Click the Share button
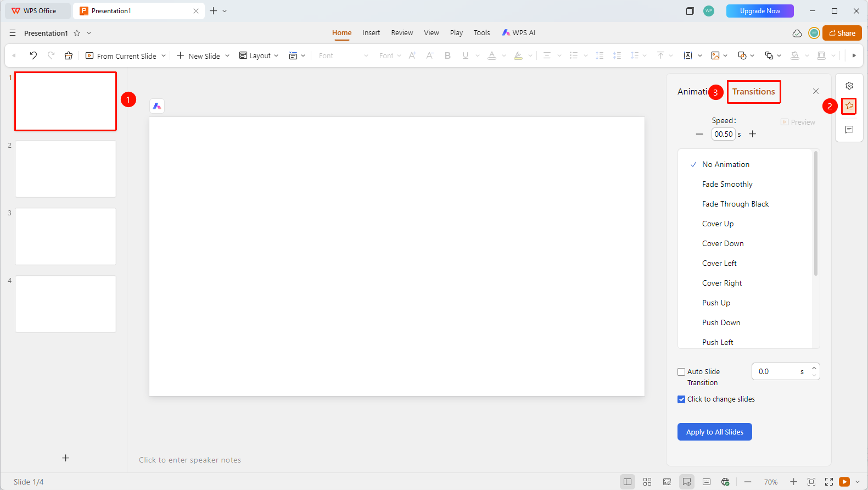This screenshot has height=490, width=868. [842, 33]
